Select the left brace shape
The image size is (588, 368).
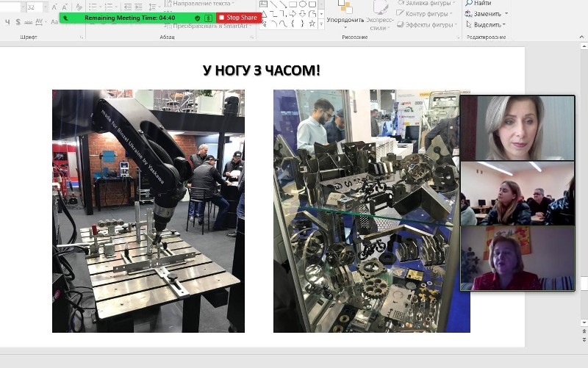(x=293, y=24)
